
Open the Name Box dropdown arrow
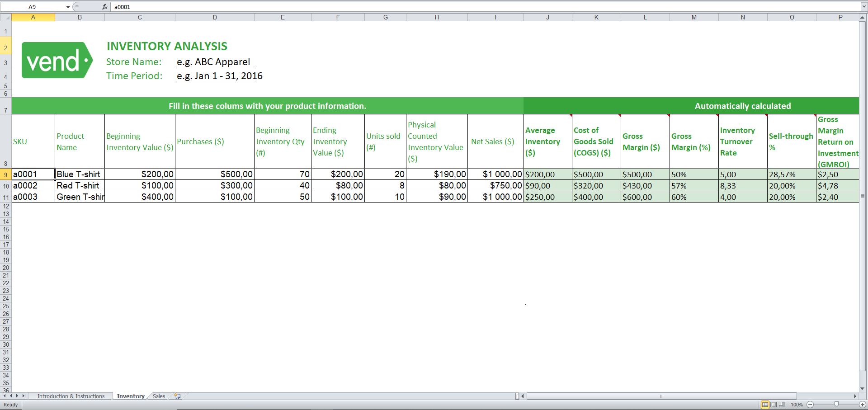68,7
